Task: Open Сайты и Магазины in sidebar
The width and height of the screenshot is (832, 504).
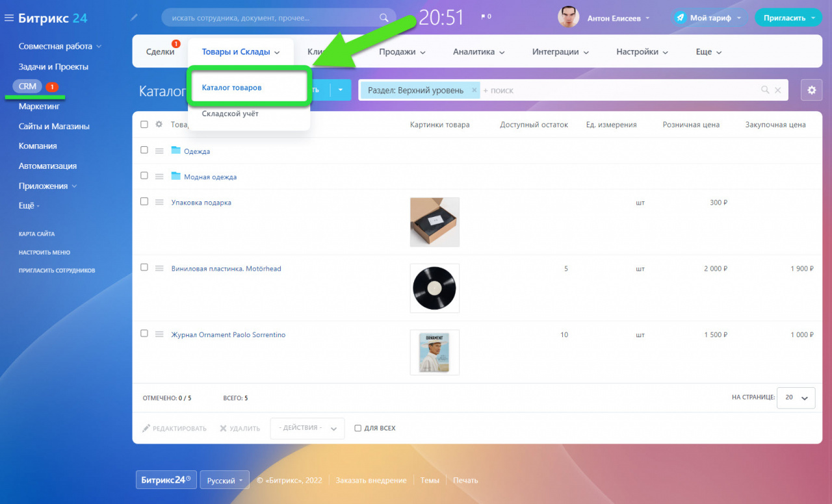Action: click(54, 127)
